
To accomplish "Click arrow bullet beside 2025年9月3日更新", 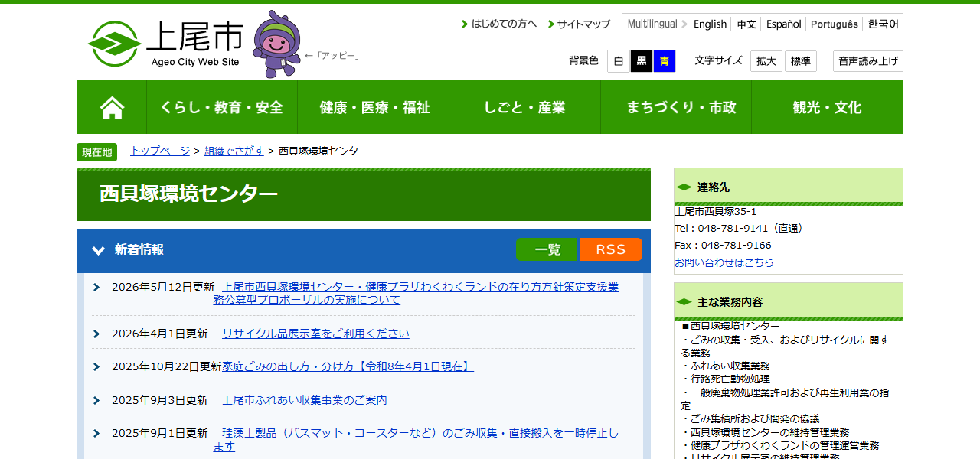I will coord(96,400).
